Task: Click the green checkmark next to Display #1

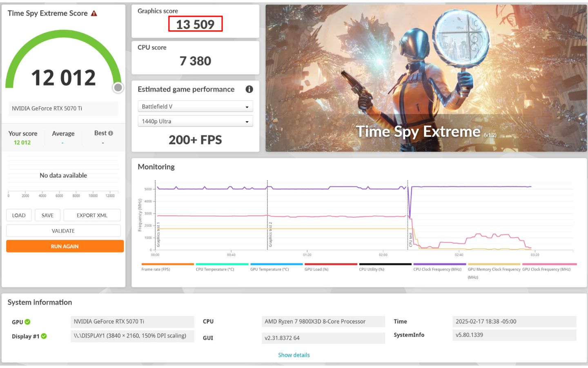Action: (44, 336)
